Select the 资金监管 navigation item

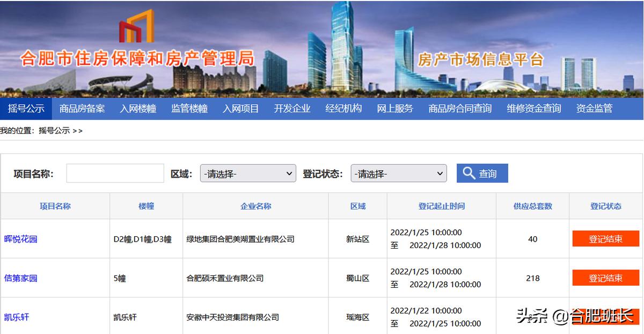pyautogui.click(x=594, y=108)
